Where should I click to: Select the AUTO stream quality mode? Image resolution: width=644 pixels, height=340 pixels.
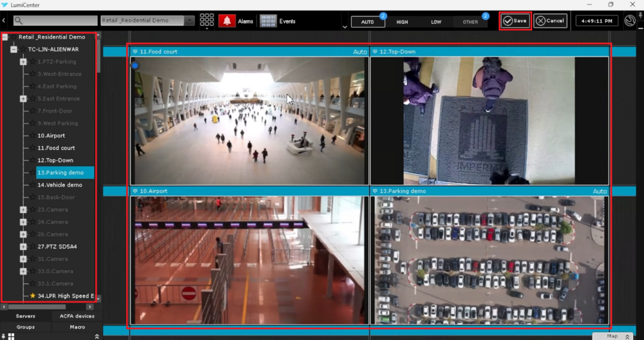pos(368,22)
